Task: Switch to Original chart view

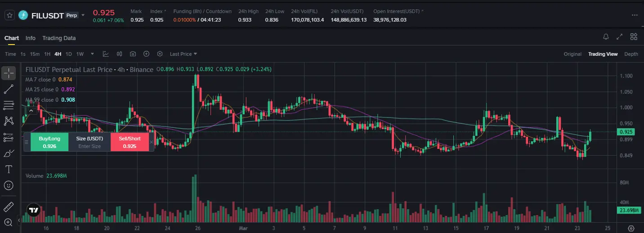Action: click(572, 54)
